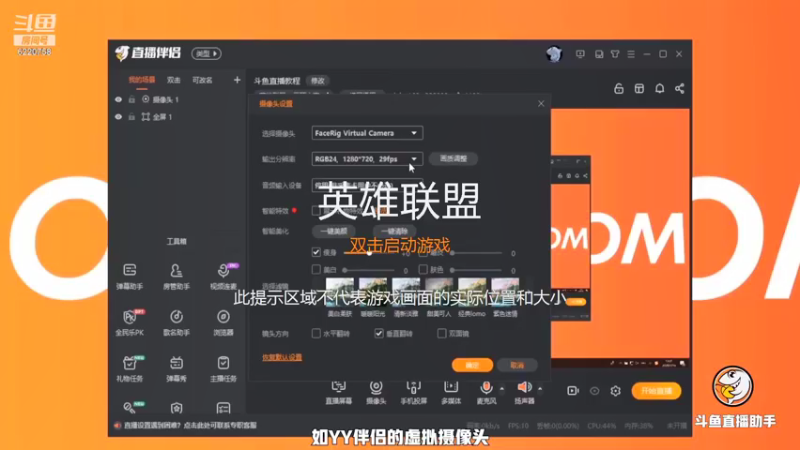Enable the 双面镜 checkbox
This screenshot has width=800, height=450.
[441, 333]
